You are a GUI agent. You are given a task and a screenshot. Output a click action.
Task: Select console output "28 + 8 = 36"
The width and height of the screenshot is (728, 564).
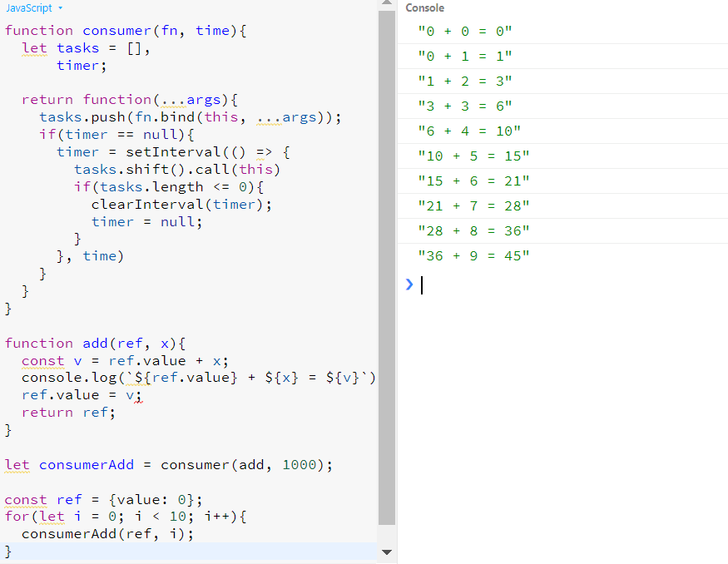473,231
